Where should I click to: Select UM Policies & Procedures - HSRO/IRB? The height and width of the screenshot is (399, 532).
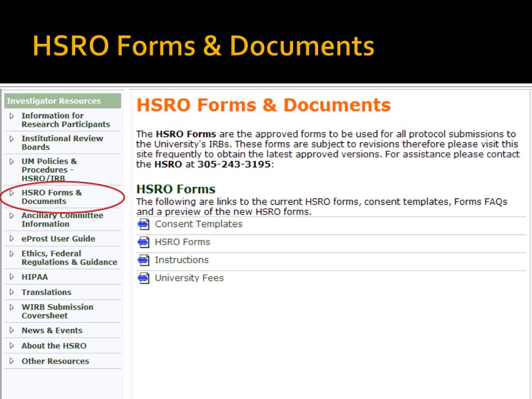pos(49,170)
